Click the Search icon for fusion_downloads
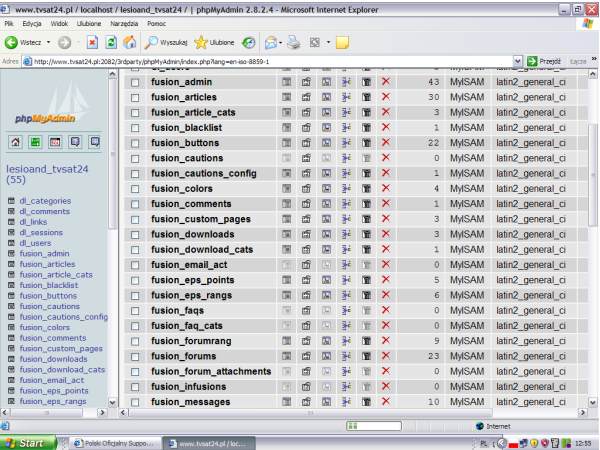600x450 pixels. [x=326, y=234]
